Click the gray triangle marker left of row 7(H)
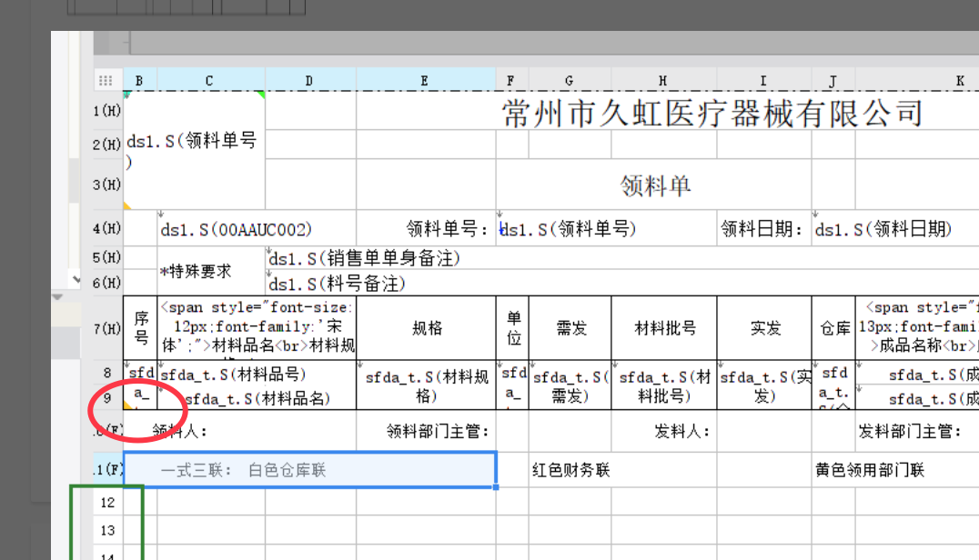The width and height of the screenshot is (979, 560). click(x=57, y=297)
